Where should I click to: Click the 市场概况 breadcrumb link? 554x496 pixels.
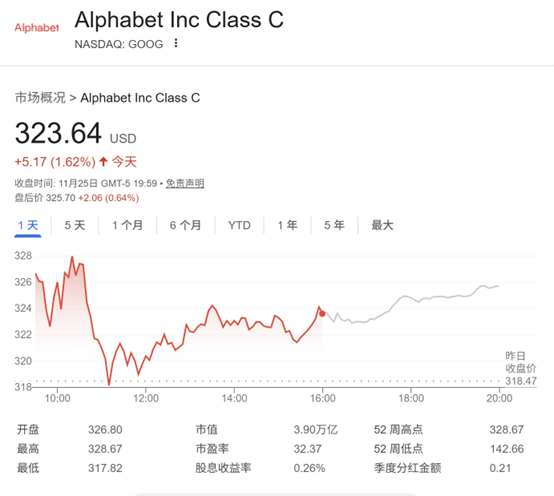(40, 98)
